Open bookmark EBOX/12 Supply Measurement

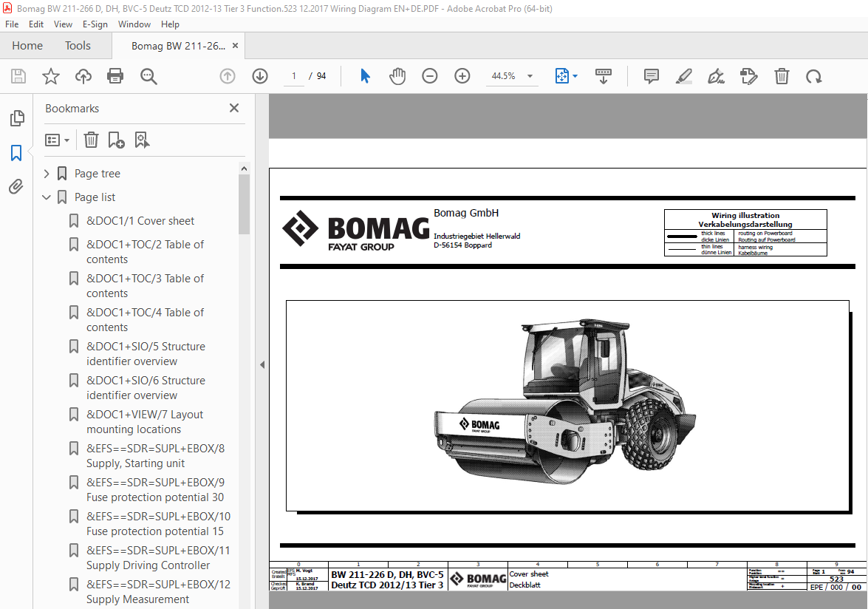pyautogui.click(x=158, y=591)
